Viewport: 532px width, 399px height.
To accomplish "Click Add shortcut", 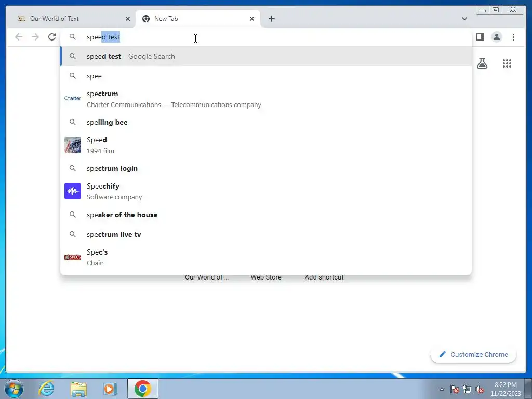I will [324, 277].
